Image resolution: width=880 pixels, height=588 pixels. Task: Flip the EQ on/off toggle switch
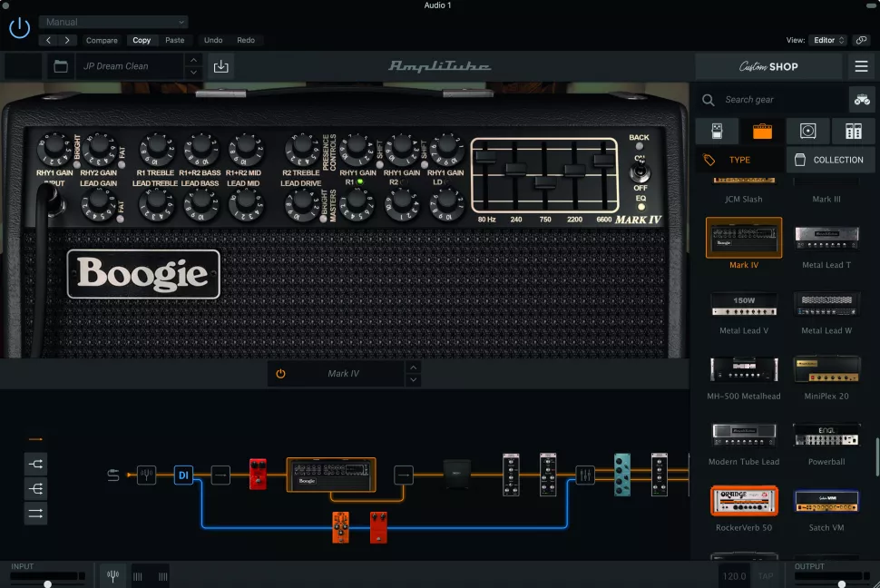[x=640, y=171]
